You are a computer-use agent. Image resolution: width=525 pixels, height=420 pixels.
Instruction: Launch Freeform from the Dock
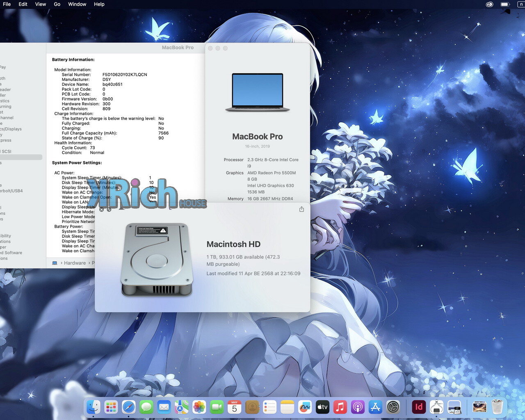tap(305, 407)
